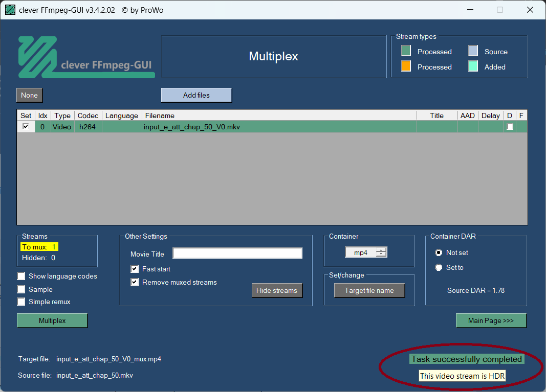Enable Show language codes

[21, 276]
